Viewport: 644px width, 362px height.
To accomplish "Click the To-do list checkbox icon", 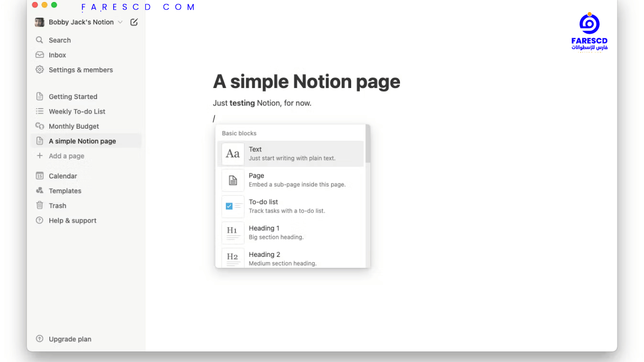I will pos(233,206).
